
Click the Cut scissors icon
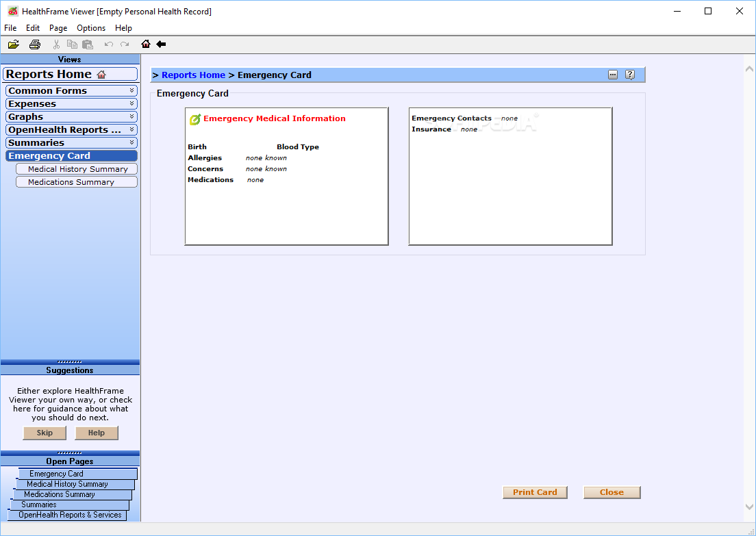pyautogui.click(x=56, y=44)
